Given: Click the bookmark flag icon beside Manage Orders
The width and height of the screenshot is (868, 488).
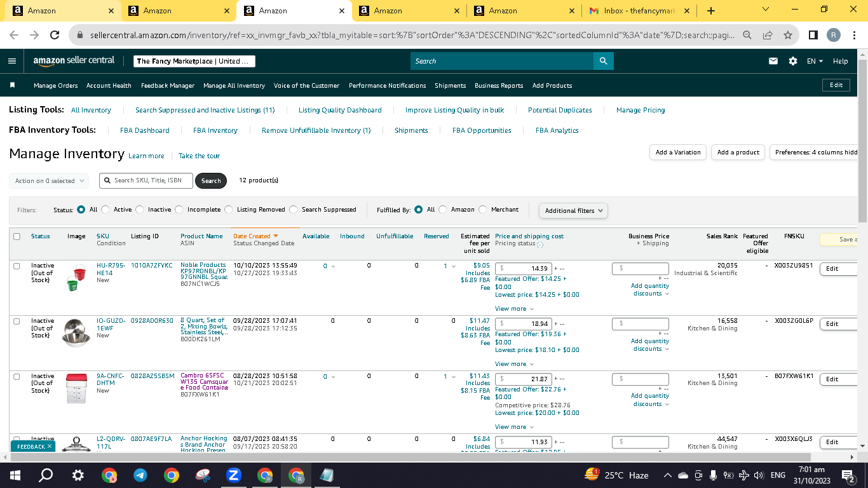Looking at the screenshot, I should click(12, 85).
